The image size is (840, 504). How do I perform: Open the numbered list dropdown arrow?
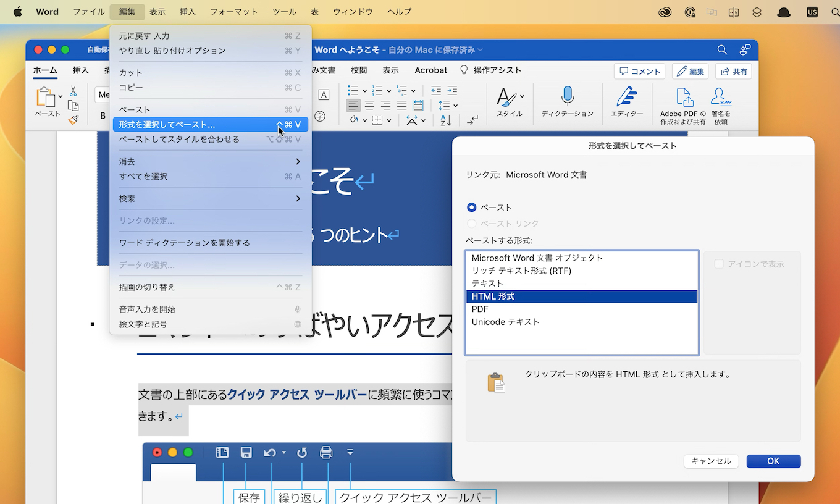coord(388,91)
